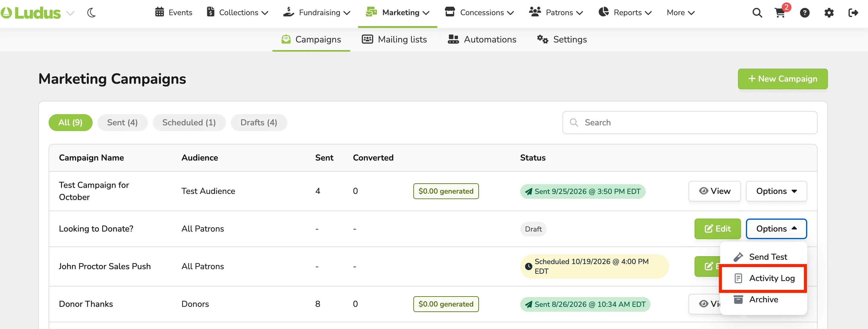Expand the Fundraising menu
Viewport: 868px width, 329px height.
click(x=317, y=12)
